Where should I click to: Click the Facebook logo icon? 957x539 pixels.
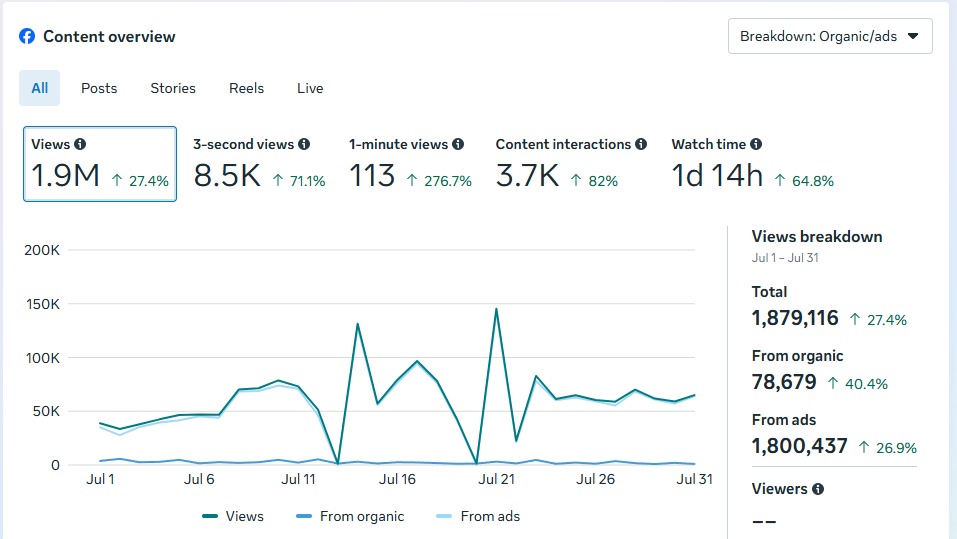(x=27, y=36)
